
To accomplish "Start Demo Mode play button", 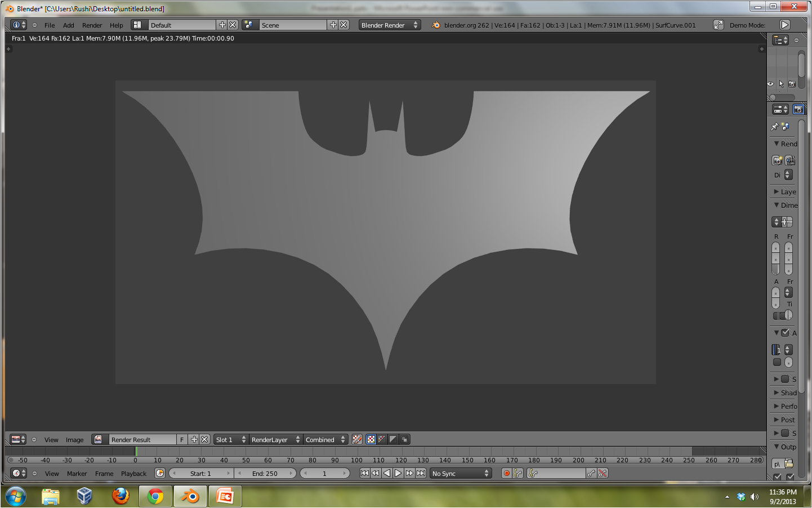I will pyautogui.click(x=784, y=25).
